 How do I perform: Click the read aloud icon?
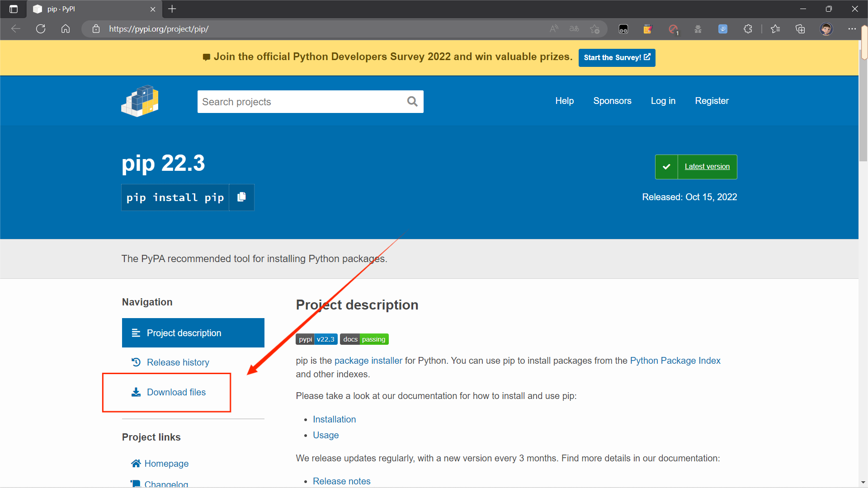pos(554,29)
